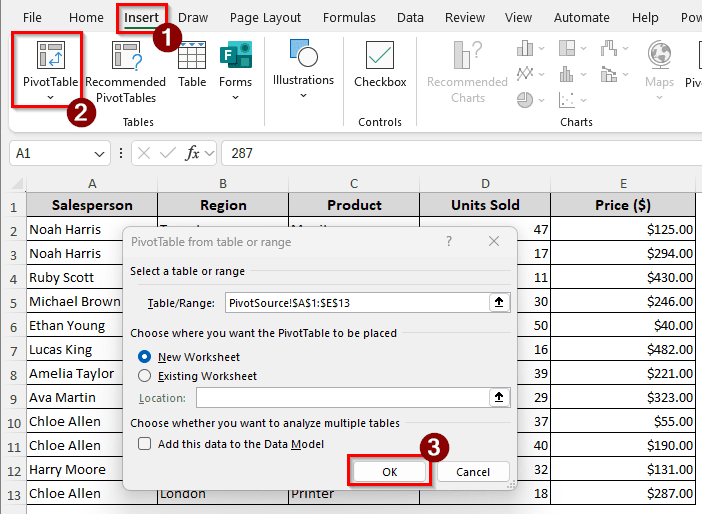
Task: Click the $482.00 price cell
Action: pos(623,349)
